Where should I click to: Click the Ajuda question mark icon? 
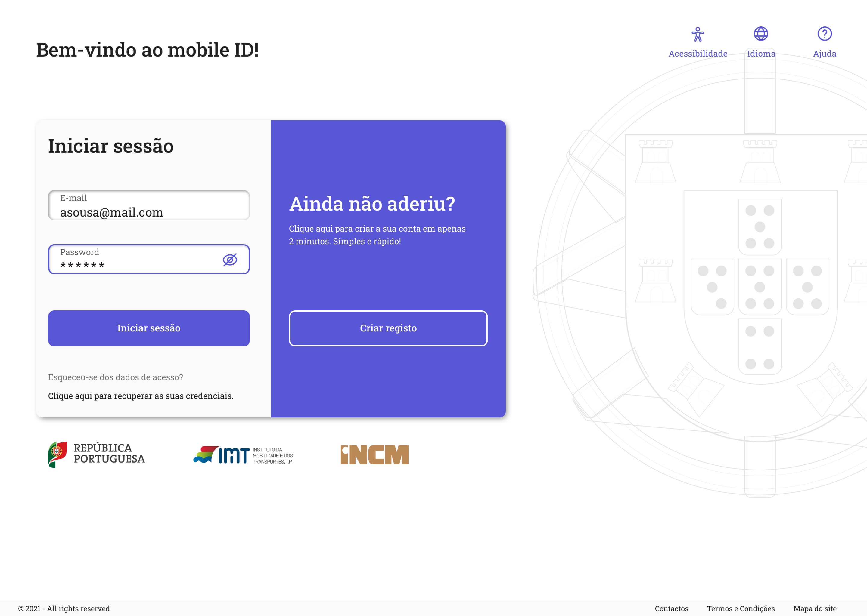(x=825, y=34)
